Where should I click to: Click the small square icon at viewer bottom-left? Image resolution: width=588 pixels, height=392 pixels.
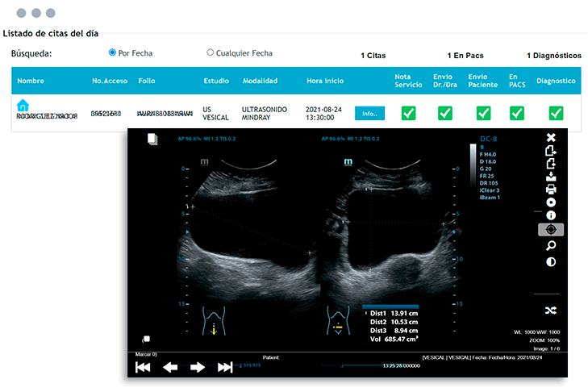[146, 339]
